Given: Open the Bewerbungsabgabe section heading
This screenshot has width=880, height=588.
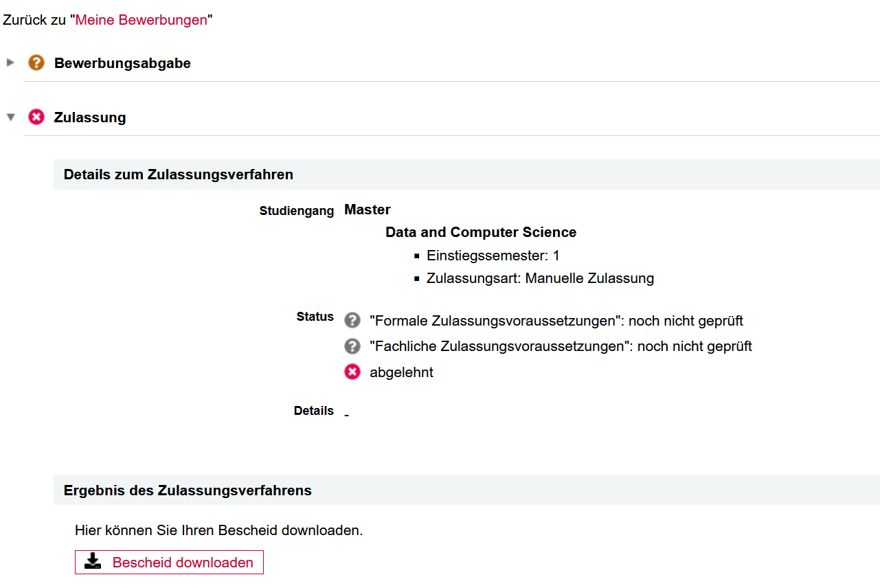Looking at the screenshot, I should (122, 63).
